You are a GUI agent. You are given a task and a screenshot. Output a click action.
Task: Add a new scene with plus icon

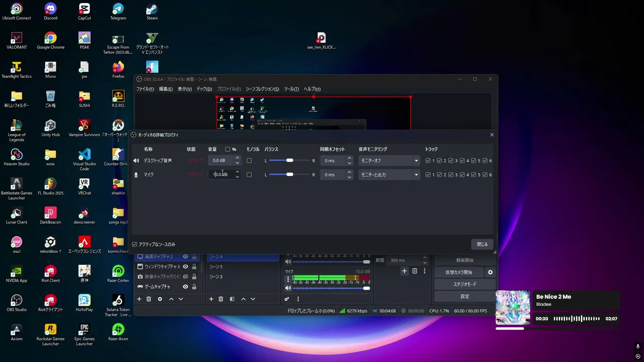point(211,299)
